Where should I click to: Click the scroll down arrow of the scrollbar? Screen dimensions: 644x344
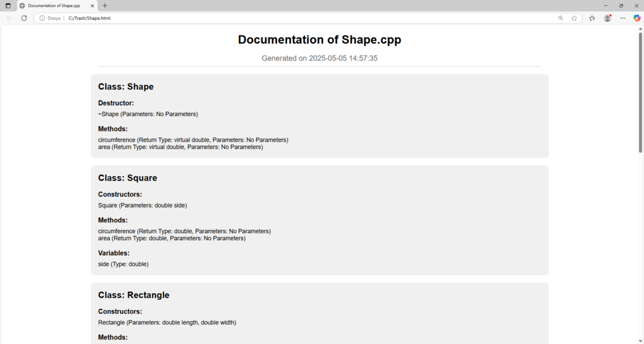point(640,341)
